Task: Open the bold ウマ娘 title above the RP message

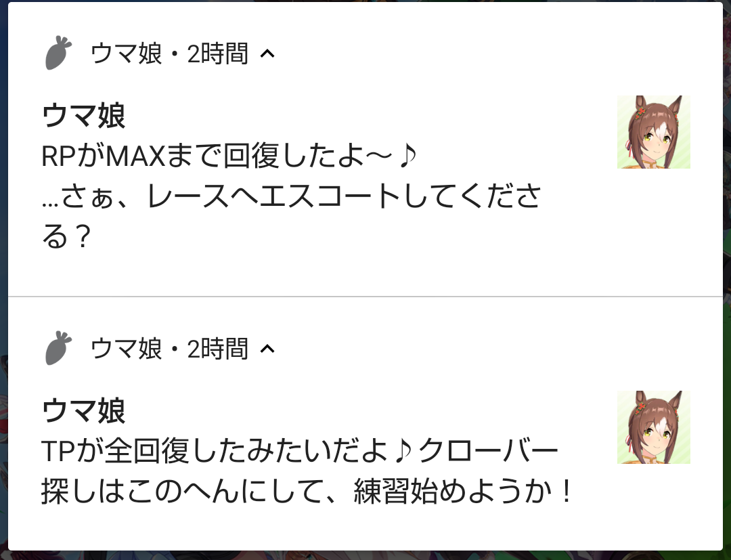Action: (84, 115)
